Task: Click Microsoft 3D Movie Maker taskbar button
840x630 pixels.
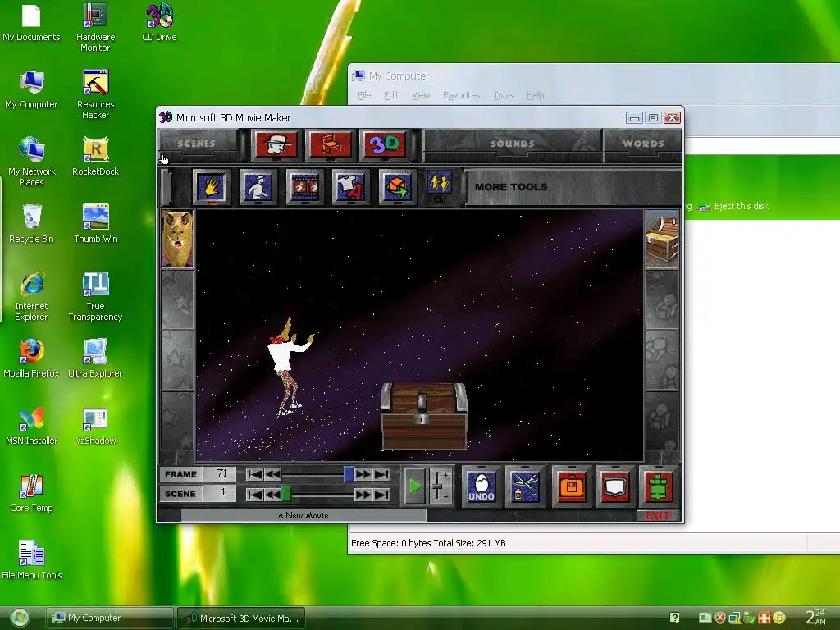Action: coord(242,619)
